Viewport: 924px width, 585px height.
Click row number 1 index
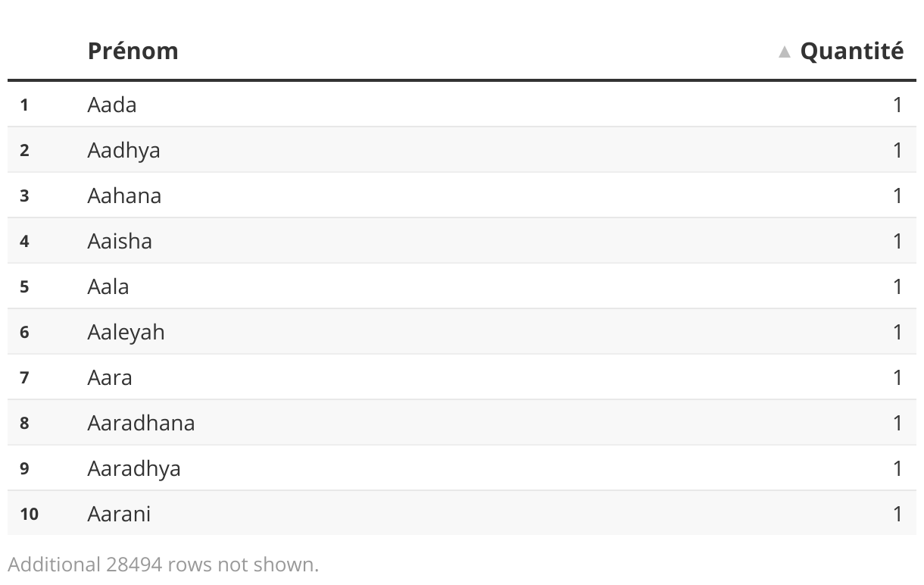(x=24, y=105)
